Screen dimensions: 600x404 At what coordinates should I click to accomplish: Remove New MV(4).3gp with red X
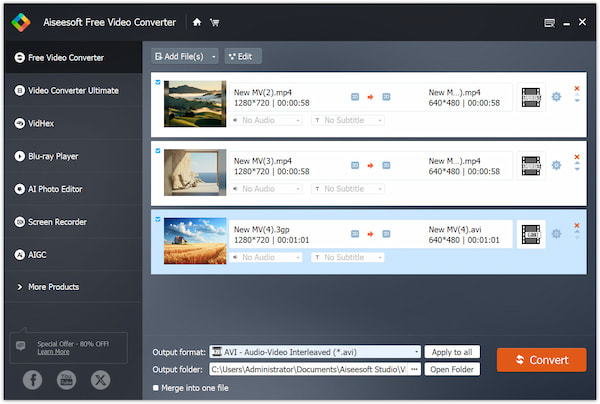[577, 225]
